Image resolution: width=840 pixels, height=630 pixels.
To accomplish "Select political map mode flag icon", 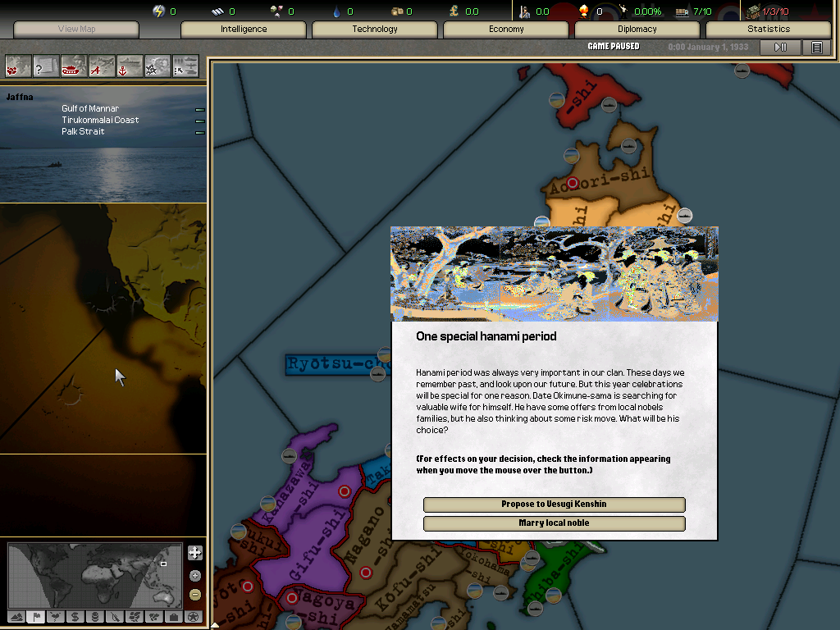I will (x=36, y=617).
